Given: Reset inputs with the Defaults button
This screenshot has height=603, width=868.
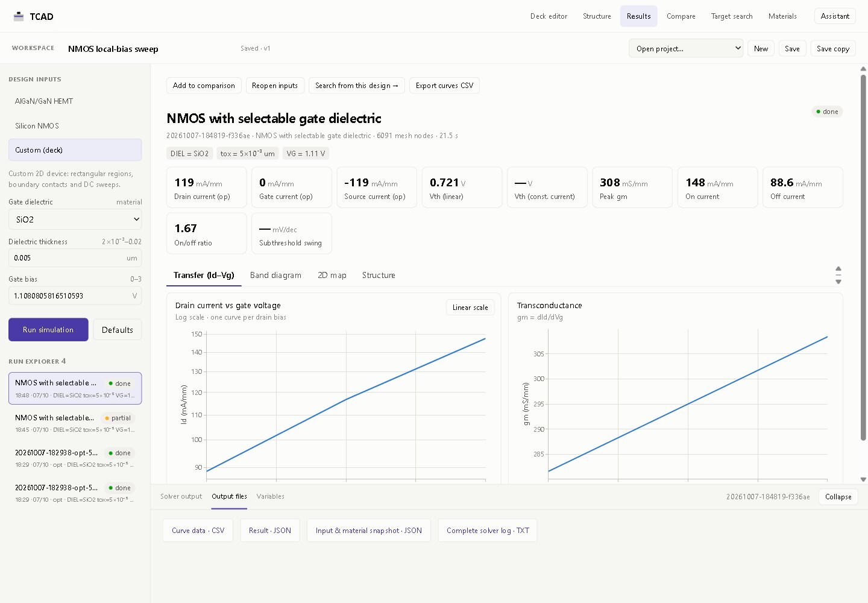Looking at the screenshot, I should tap(118, 330).
